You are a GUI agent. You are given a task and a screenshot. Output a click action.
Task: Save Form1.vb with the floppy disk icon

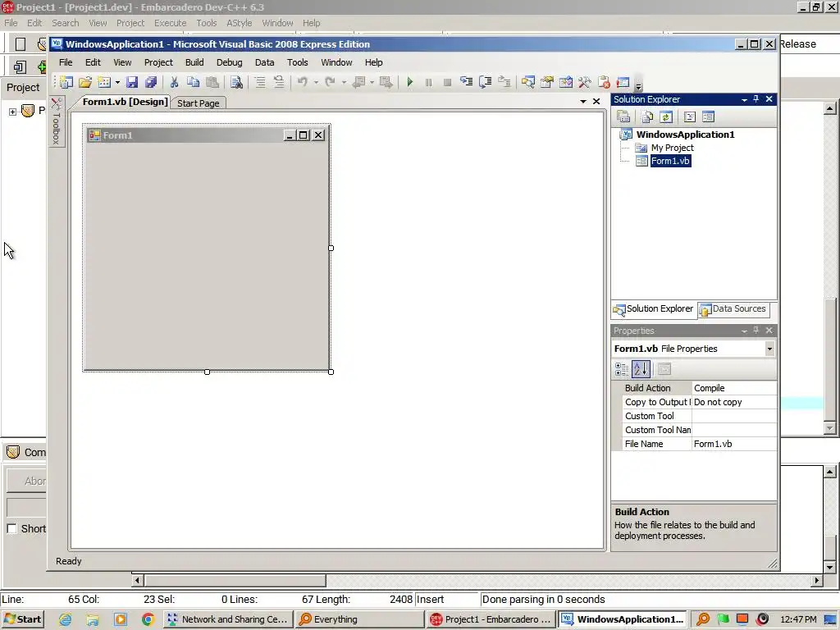click(x=132, y=82)
